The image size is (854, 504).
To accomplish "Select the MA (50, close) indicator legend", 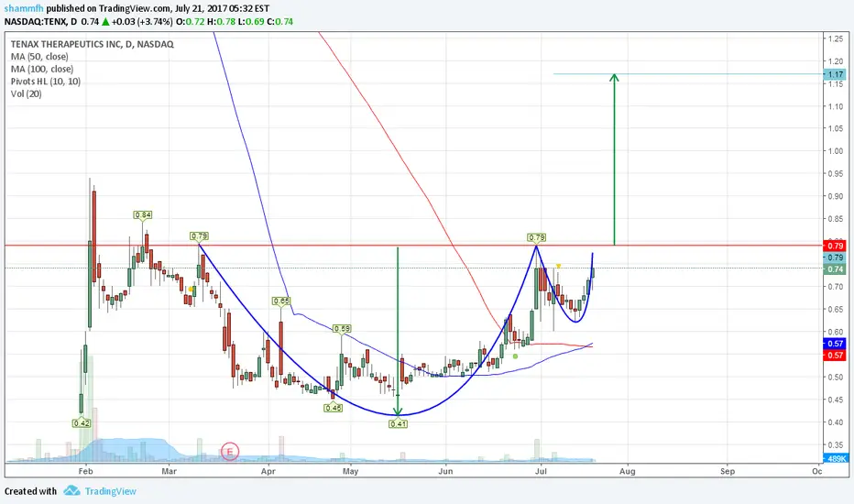I will 39,57.
